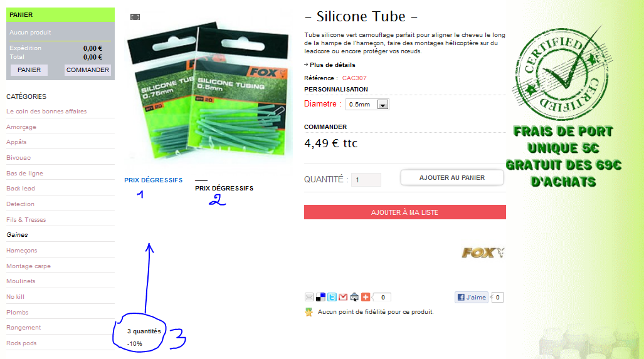644x359 pixels.
Task: Share product on Twitter icon
Action: click(332, 297)
